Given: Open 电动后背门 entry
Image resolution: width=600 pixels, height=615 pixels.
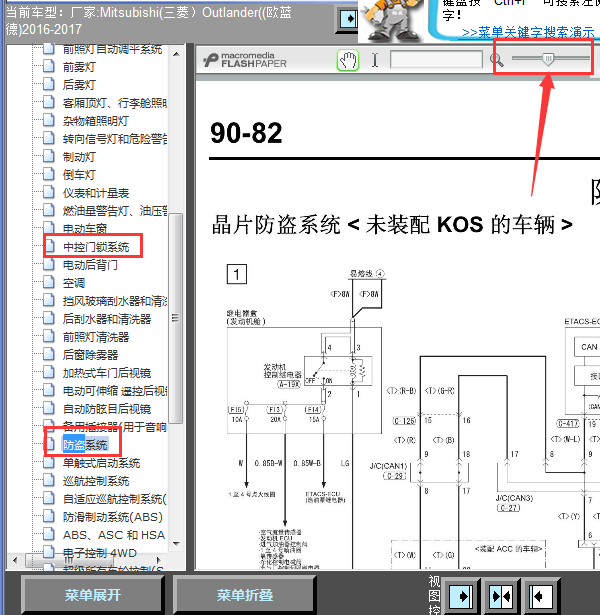Looking at the screenshot, I should click(90, 265).
